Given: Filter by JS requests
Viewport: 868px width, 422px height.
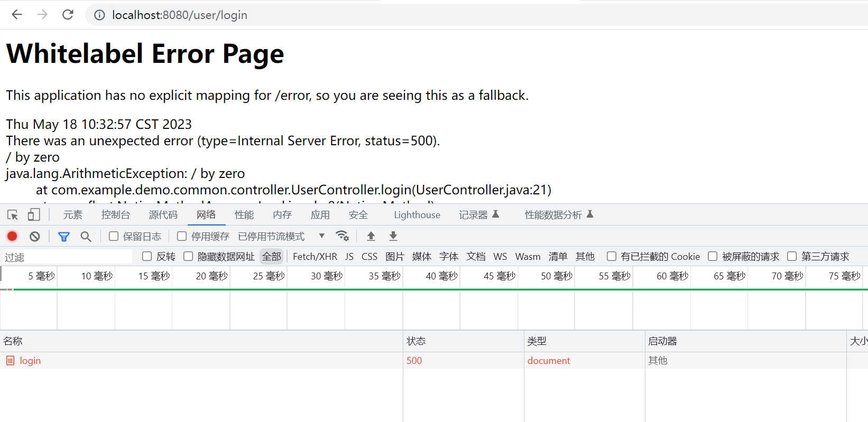Looking at the screenshot, I should click(349, 256).
